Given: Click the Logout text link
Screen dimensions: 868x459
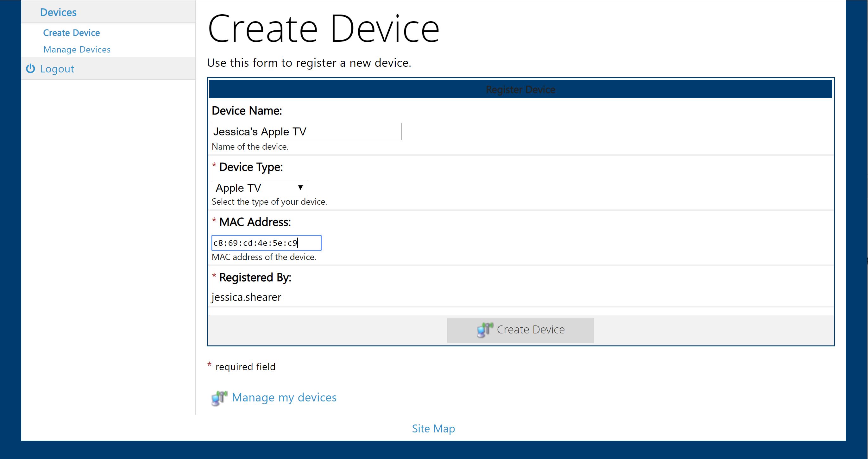Looking at the screenshot, I should click(x=57, y=69).
